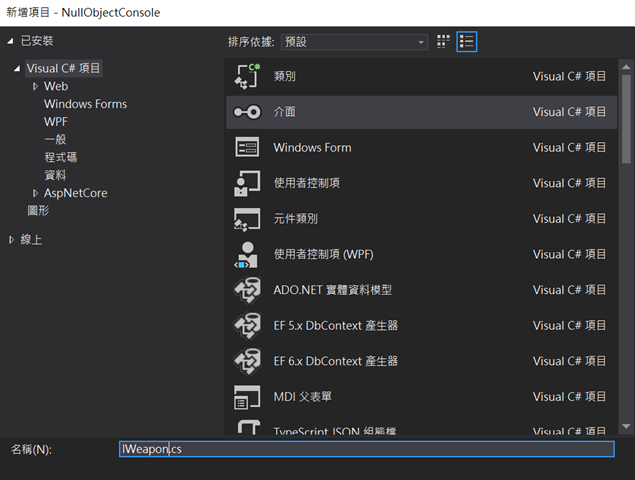The height and width of the screenshot is (480, 635).
Task: Select the EF 6.x DbContext 產生器 name
Action: click(336, 361)
